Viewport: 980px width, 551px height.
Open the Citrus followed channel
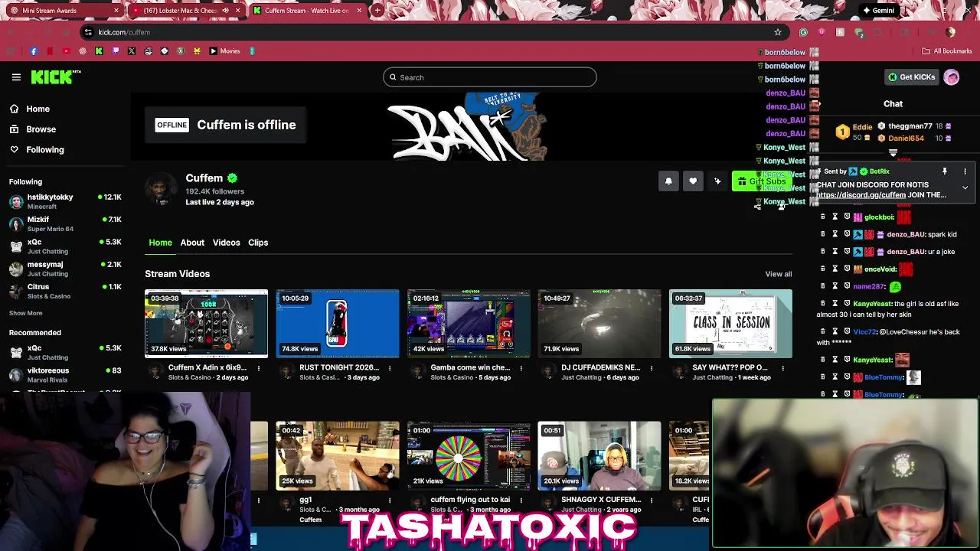pyautogui.click(x=65, y=291)
